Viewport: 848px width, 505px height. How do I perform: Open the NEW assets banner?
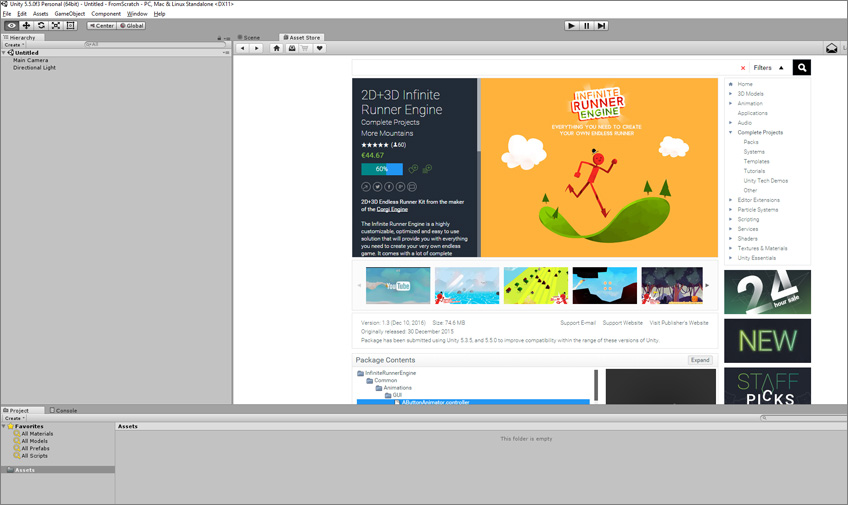click(767, 341)
